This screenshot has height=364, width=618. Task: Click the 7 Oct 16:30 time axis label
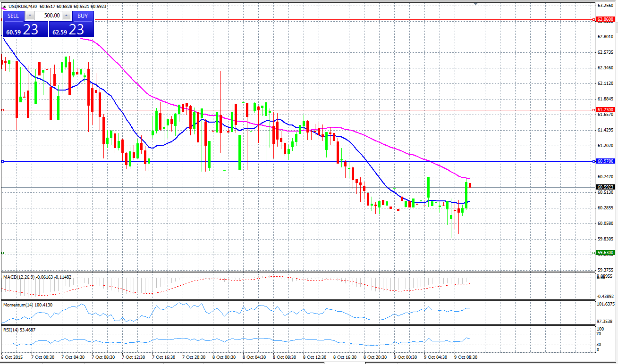pyautogui.click(x=164, y=357)
